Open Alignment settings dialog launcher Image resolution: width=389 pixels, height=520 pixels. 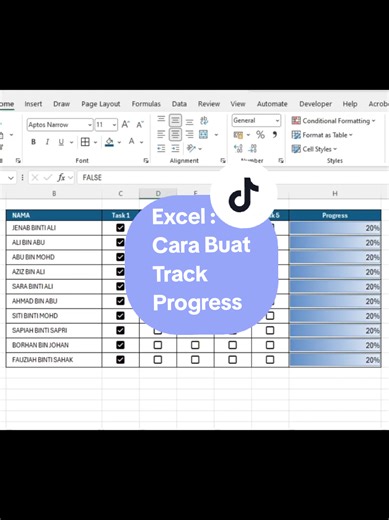point(223,161)
